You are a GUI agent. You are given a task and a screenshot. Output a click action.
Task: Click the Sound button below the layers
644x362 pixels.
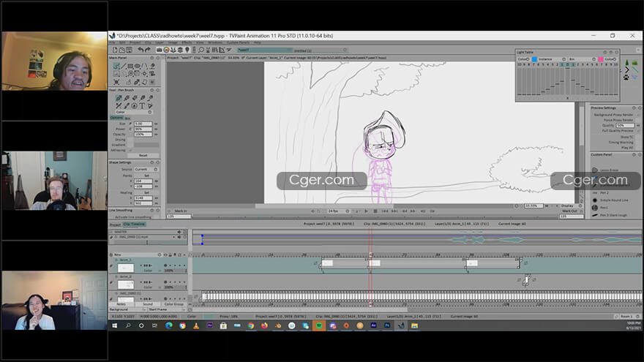[x=148, y=304]
